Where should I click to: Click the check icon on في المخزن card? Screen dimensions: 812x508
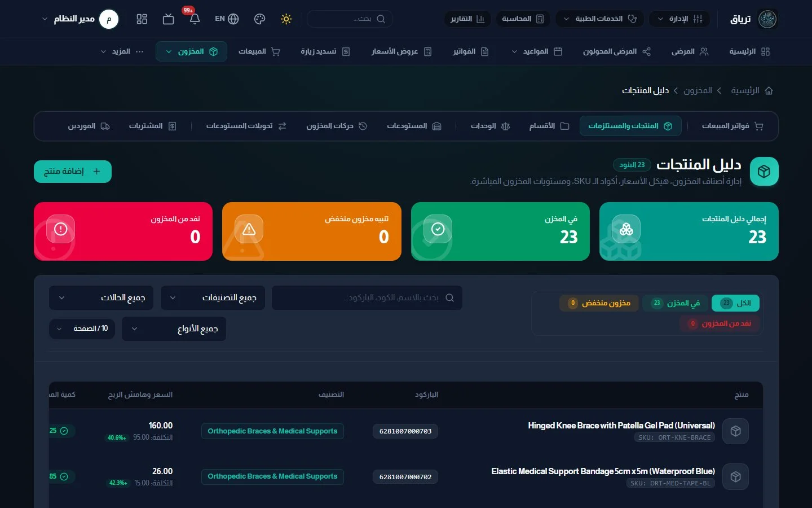(x=438, y=229)
